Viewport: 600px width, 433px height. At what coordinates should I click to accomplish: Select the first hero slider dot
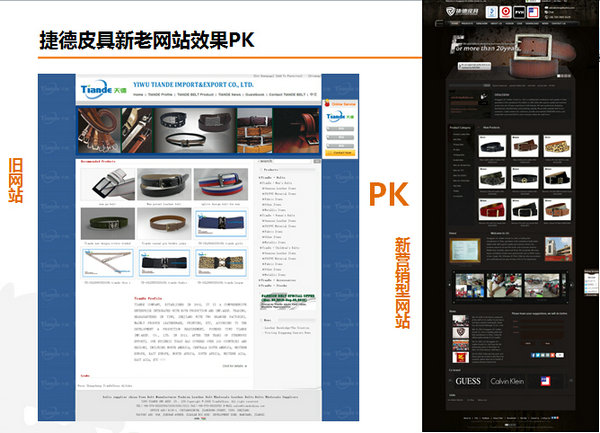[x=559, y=76]
